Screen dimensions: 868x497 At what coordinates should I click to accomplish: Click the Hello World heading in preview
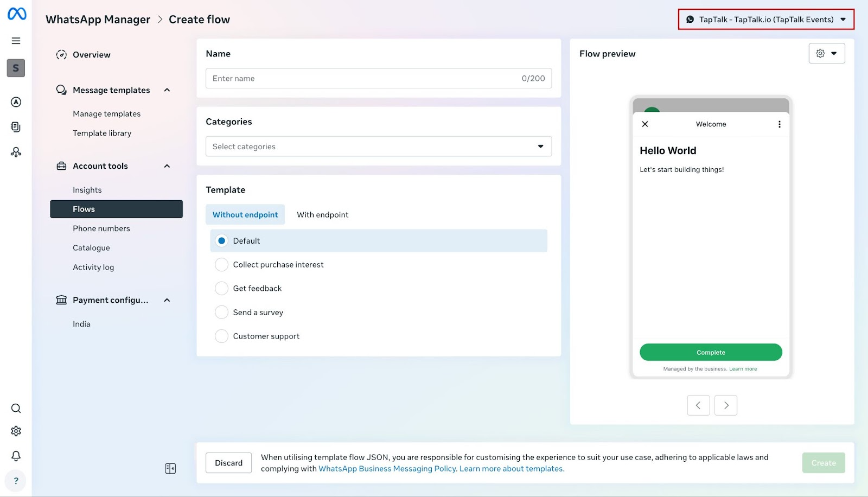[x=668, y=151]
